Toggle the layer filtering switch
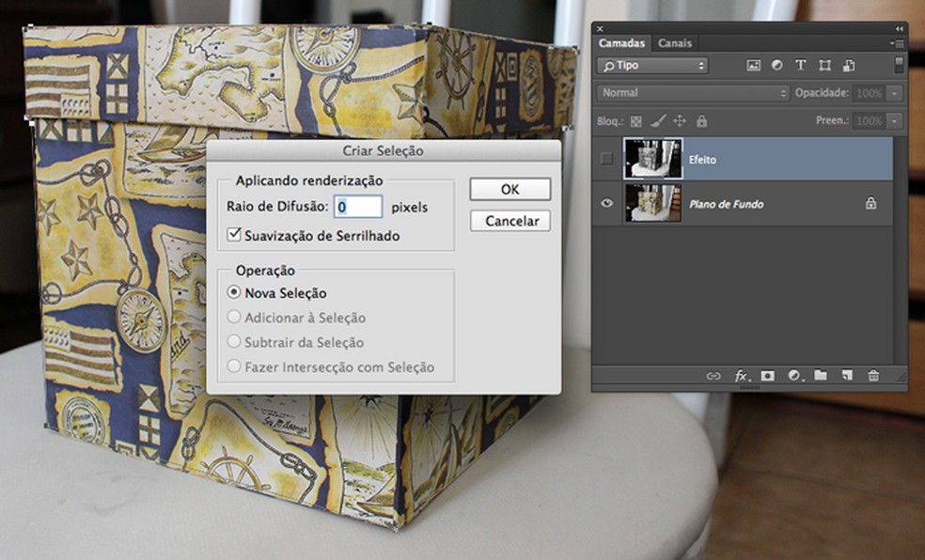 tap(899, 65)
